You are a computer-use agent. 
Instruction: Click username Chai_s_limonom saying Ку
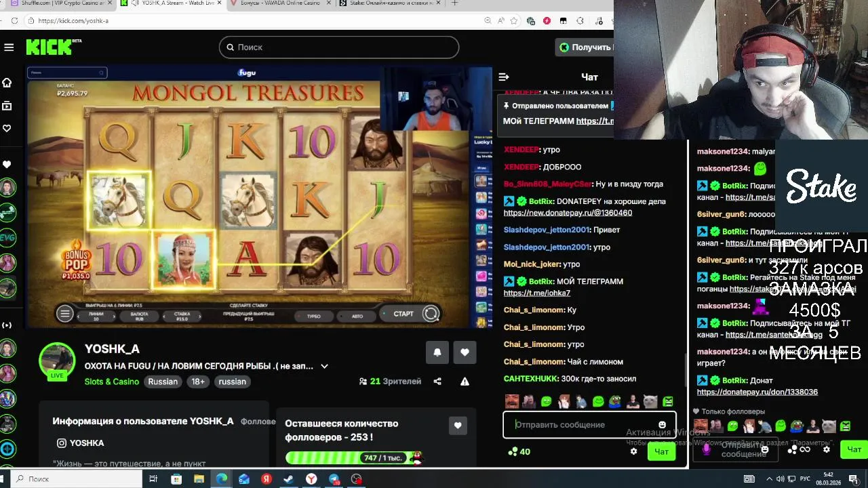(534, 310)
